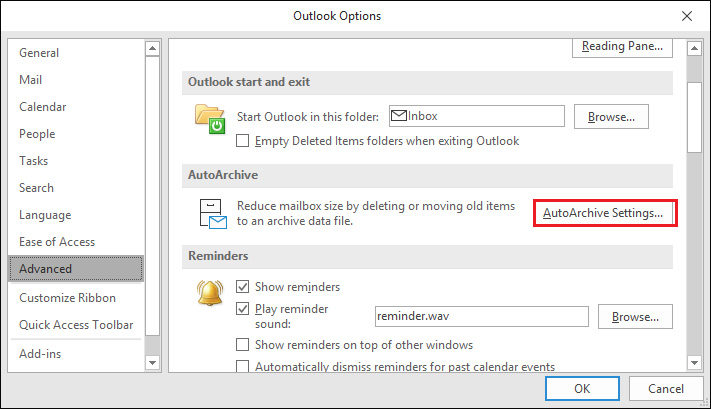
Task: Toggle Empty Deleted Items folders checkbox
Action: click(x=242, y=141)
